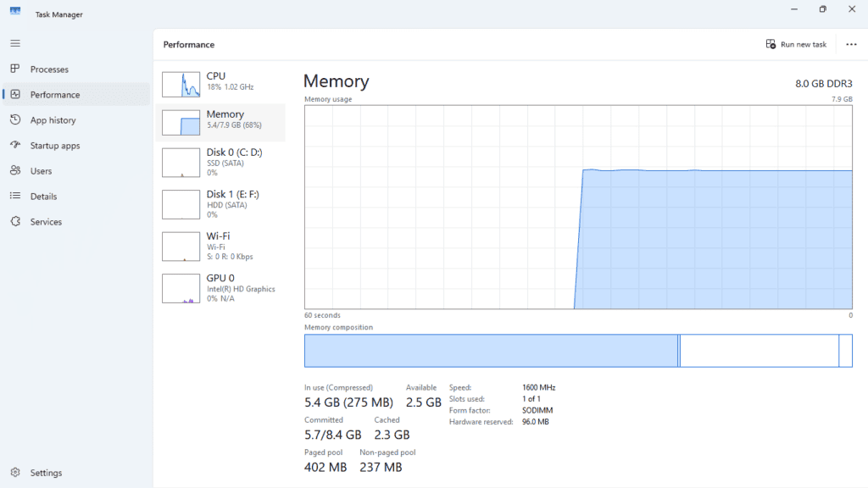
Task: Click the Performance sidebar icon
Action: 15,94
